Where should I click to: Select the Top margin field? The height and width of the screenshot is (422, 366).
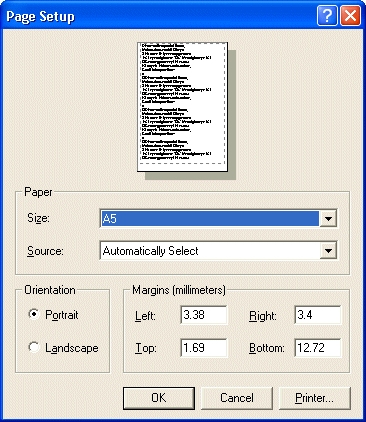click(x=204, y=348)
